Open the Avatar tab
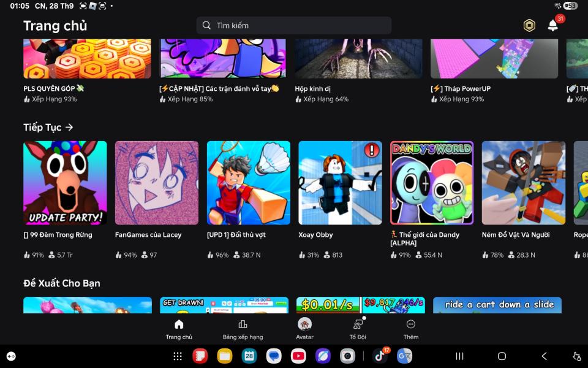 coord(304,329)
